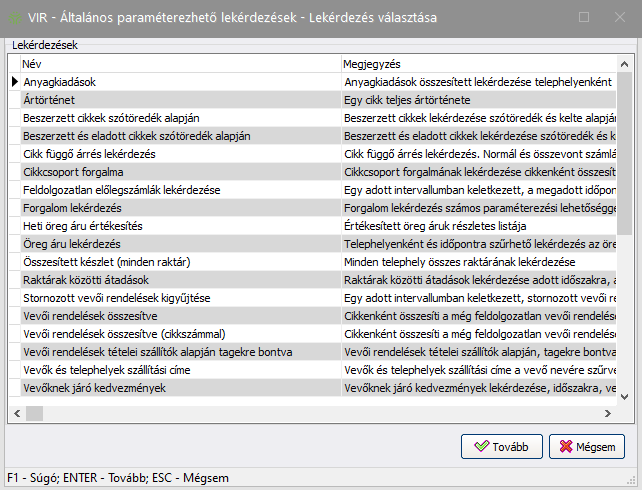Click the horizontal scrollbar right arrow
The width and height of the screenshot is (642, 490).
(608, 413)
